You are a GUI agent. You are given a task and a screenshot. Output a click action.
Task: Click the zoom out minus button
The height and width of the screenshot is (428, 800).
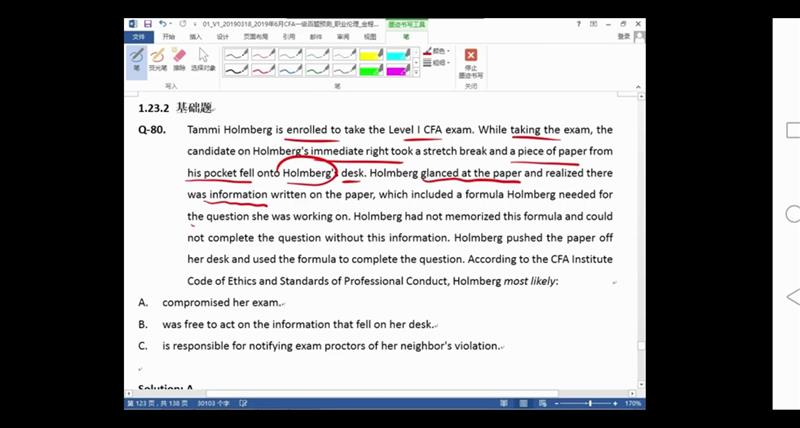(557, 404)
